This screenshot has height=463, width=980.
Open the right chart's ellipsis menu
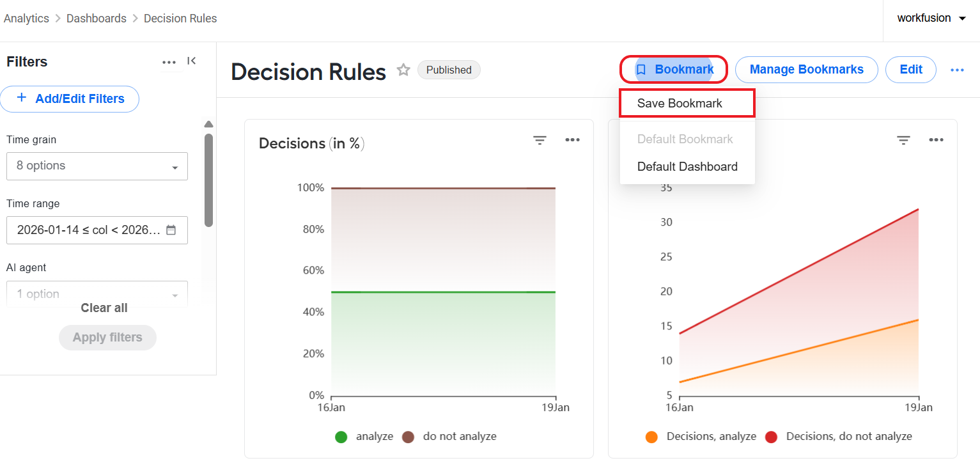[x=936, y=140]
